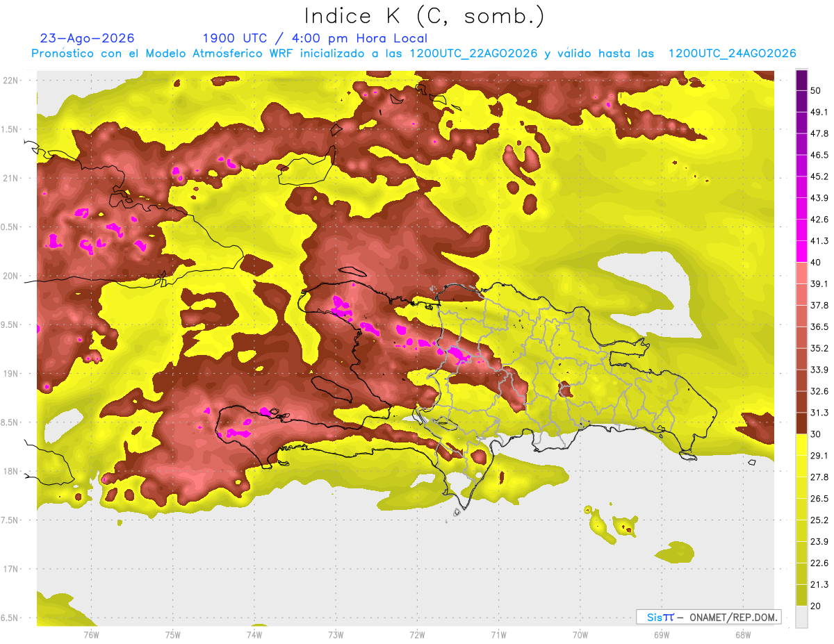Click the colorbar value '32.6'
The image size is (834, 644).
point(819,391)
